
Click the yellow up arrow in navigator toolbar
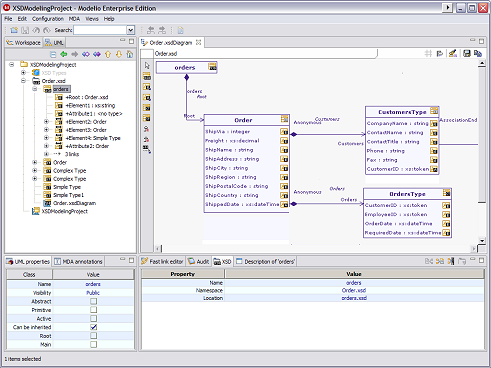point(108,54)
